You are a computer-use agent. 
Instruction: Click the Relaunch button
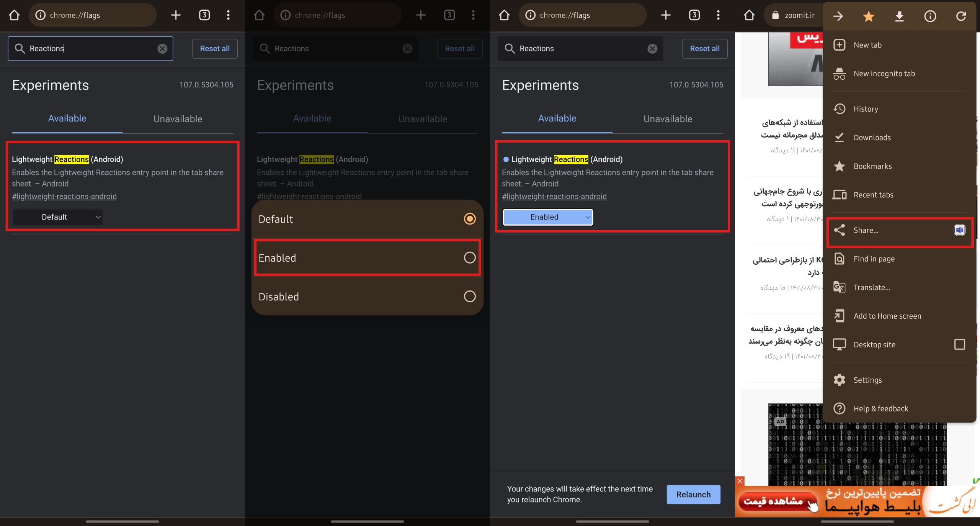click(x=693, y=494)
